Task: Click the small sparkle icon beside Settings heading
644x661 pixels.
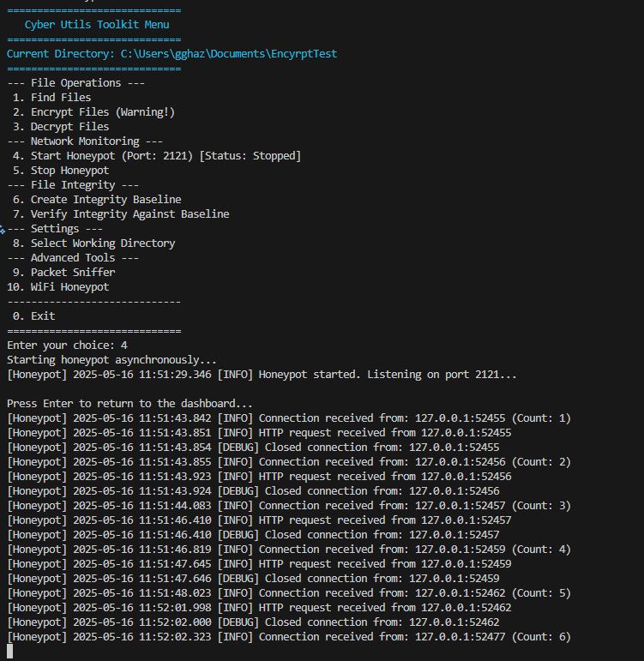Action: 3,230
